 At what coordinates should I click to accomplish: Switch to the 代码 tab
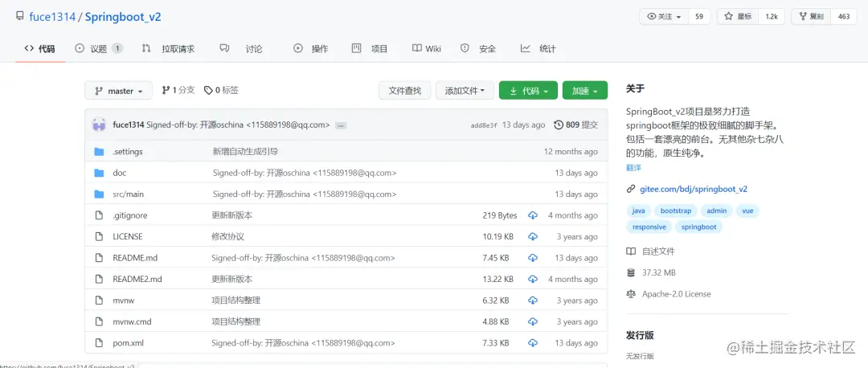click(40, 49)
